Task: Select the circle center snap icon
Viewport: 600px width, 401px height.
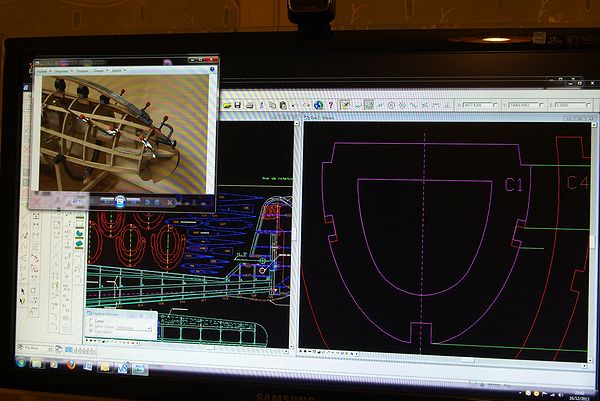Action: [391, 105]
